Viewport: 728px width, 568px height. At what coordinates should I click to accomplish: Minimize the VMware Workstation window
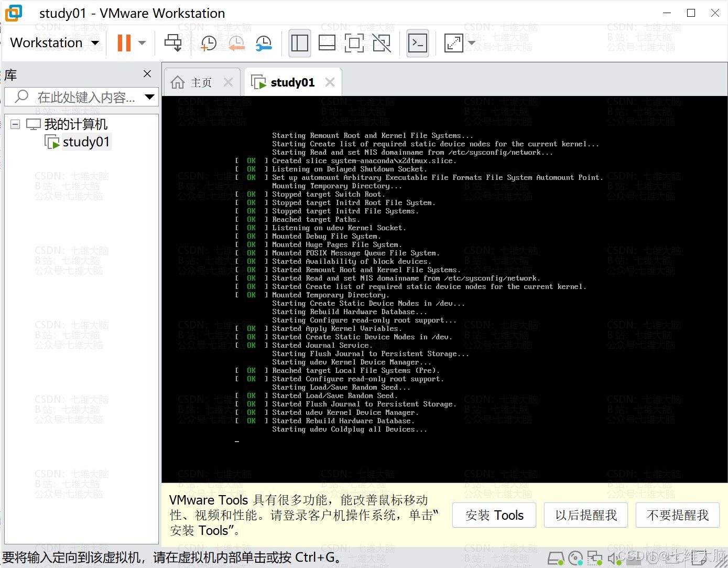(x=667, y=13)
